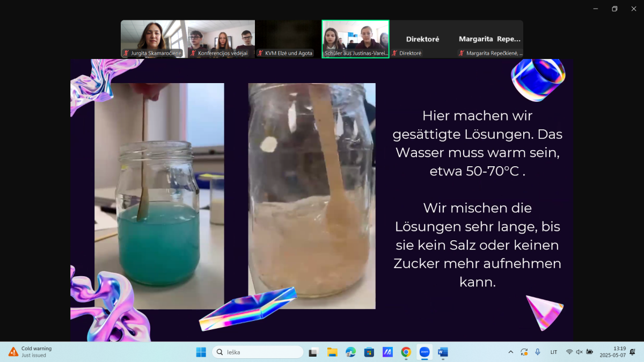Open the notification bell in the tray
Screen dimensions: 644x362
coord(632,352)
